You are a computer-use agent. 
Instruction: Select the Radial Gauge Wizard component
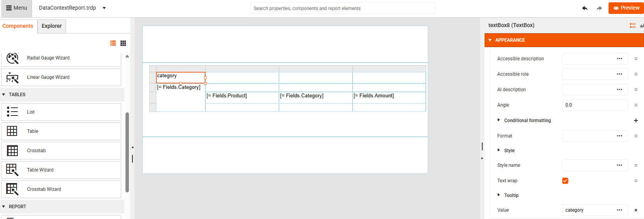61,58
